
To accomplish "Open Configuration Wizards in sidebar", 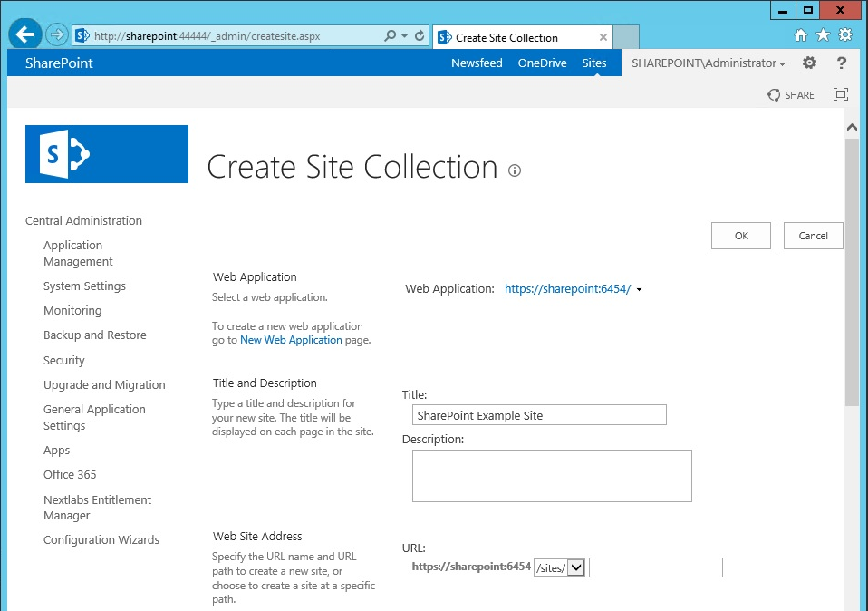I will point(101,539).
